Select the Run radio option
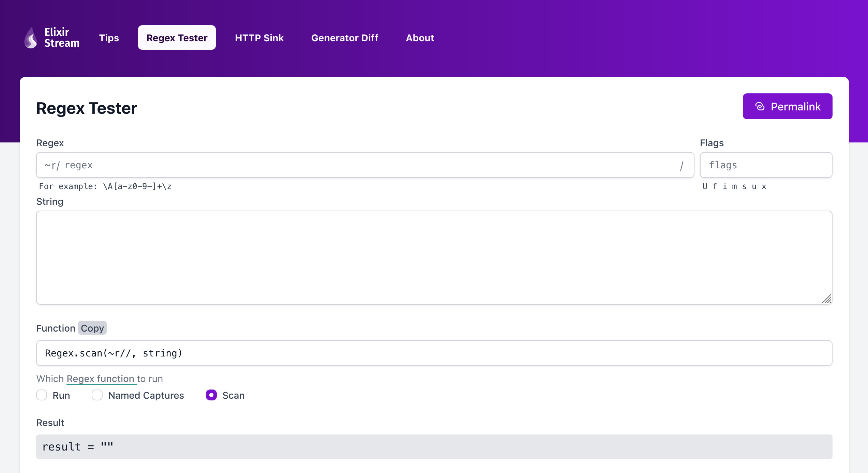Image resolution: width=868 pixels, height=473 pixels. pyautogui.click(x=42, y=395)
